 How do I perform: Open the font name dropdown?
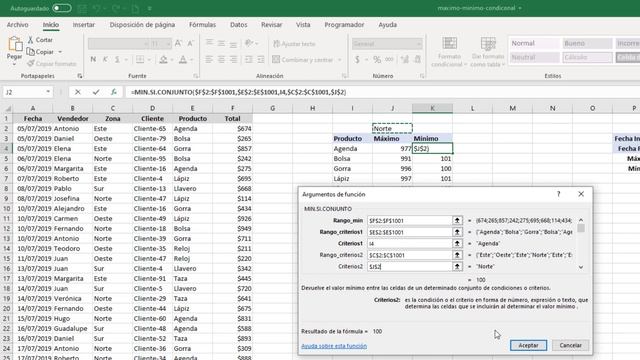[x=146, y=44]
